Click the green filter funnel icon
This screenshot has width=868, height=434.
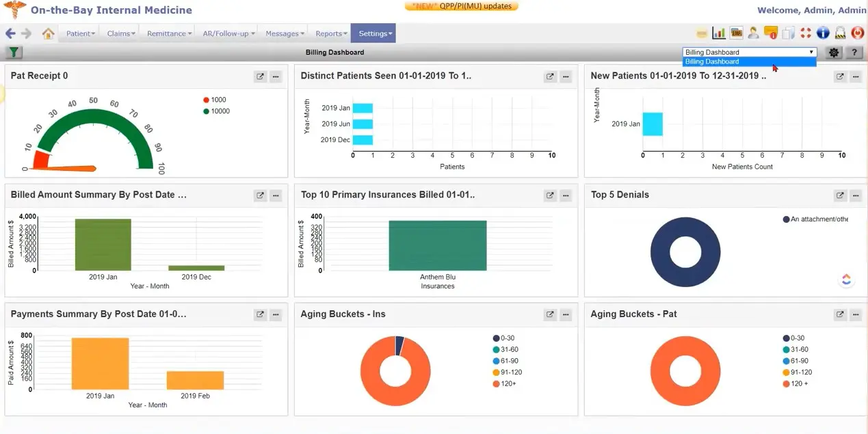13,52
